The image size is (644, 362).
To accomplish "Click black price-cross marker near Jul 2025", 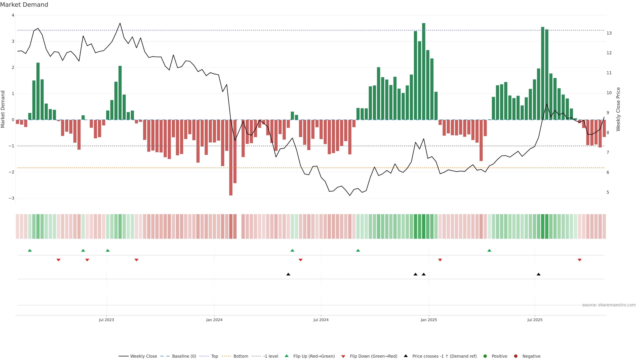I will (539, 274).
